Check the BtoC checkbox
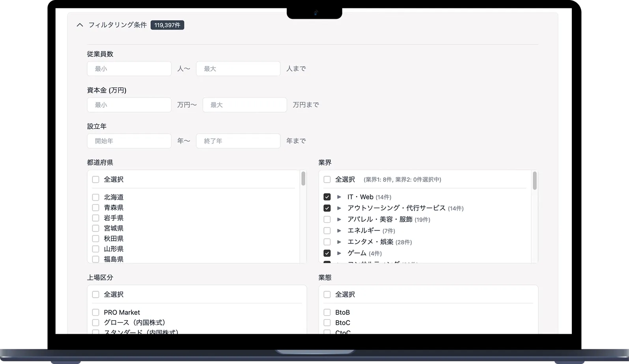This screenshot has height=364, width=629. [x=327, y=323]
